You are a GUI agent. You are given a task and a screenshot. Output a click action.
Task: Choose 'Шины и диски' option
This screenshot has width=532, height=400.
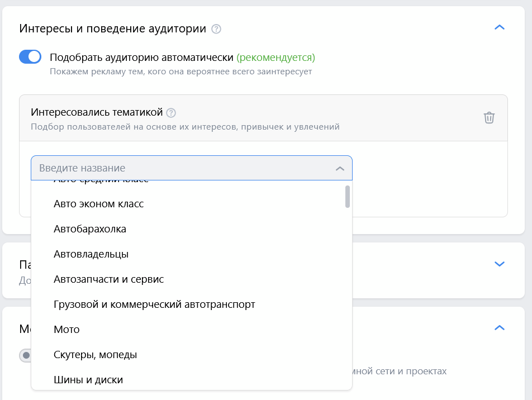pos(192,379)
